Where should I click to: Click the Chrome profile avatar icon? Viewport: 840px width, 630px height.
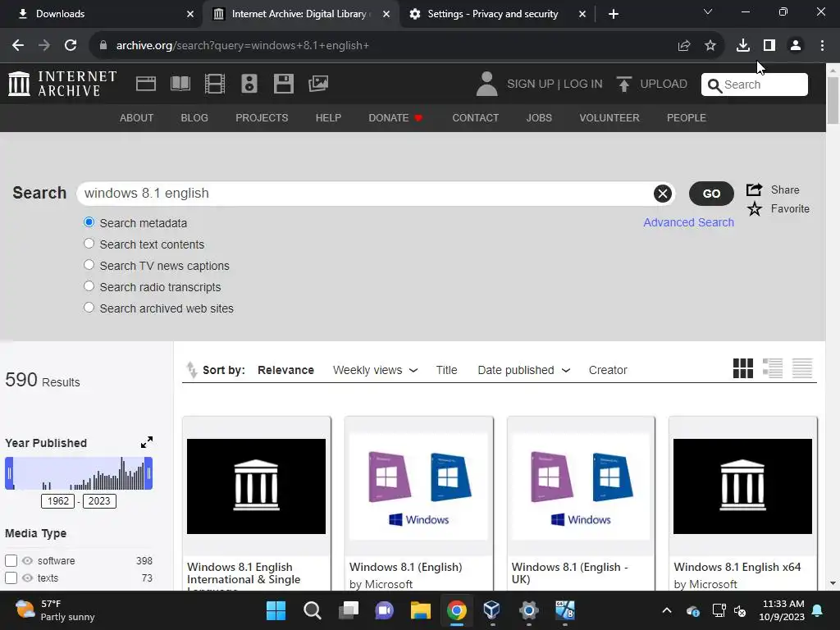coord(796,46)
